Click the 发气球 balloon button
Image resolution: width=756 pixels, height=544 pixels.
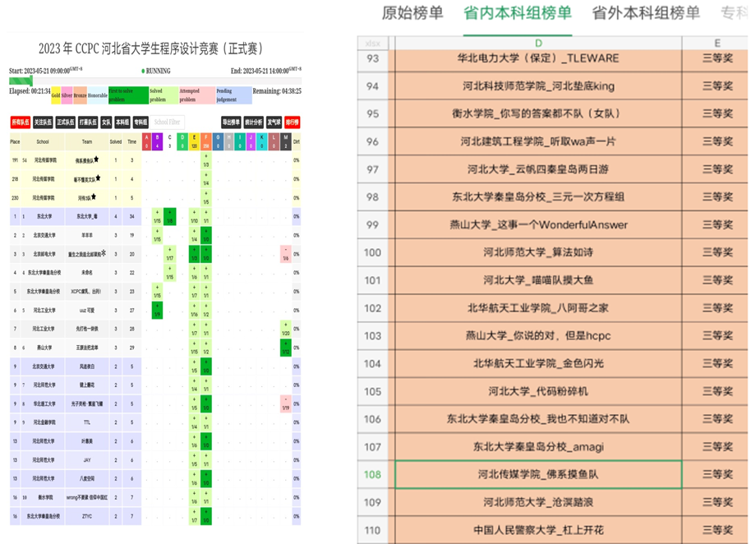point(274,122)
